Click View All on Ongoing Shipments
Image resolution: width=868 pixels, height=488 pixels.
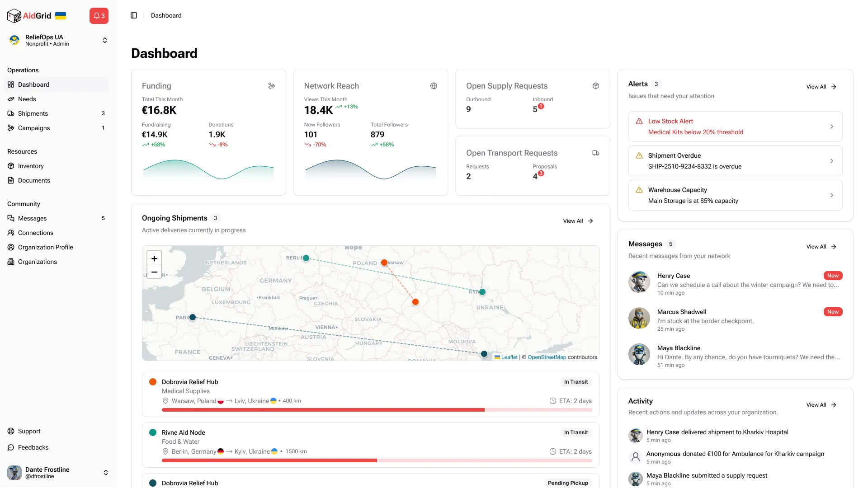pyautogui.click(x=577, y=221)
